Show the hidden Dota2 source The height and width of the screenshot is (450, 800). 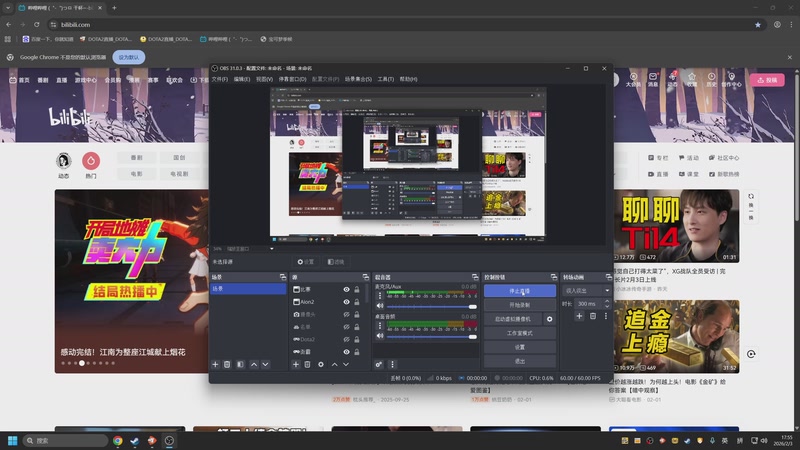[x=346, y=339]
